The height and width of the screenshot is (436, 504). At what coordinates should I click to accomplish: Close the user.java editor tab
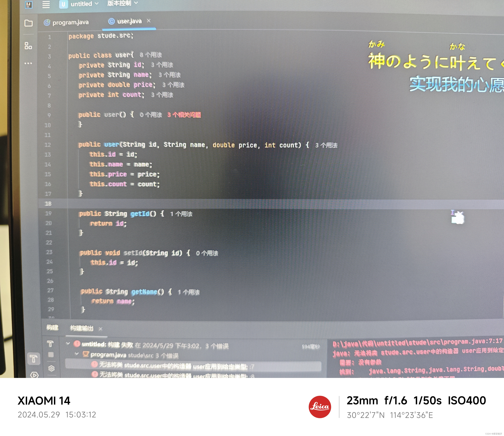point(149,21)
